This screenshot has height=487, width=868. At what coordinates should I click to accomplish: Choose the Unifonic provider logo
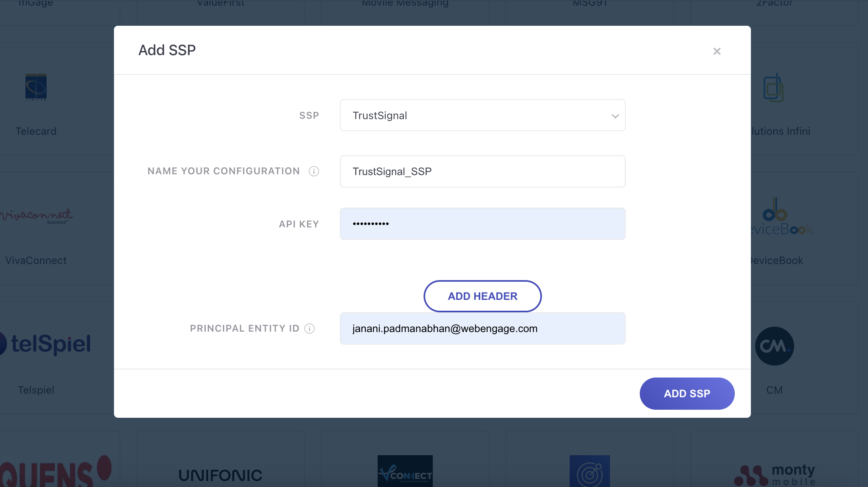tap(220, 475)
